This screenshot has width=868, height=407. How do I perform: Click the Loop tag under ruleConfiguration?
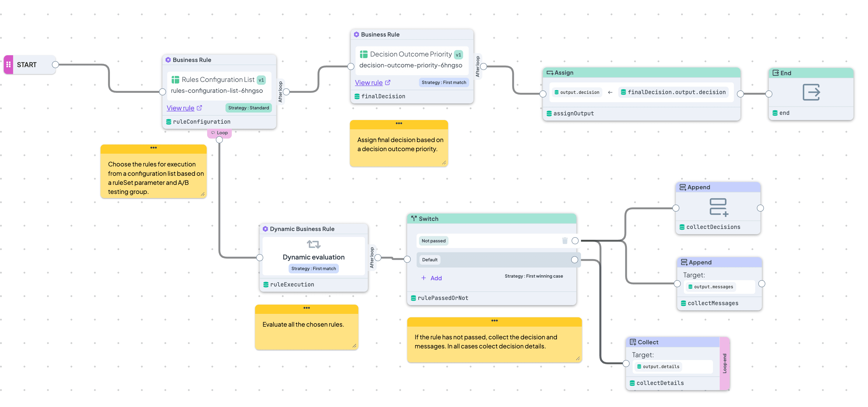point(219,133)
